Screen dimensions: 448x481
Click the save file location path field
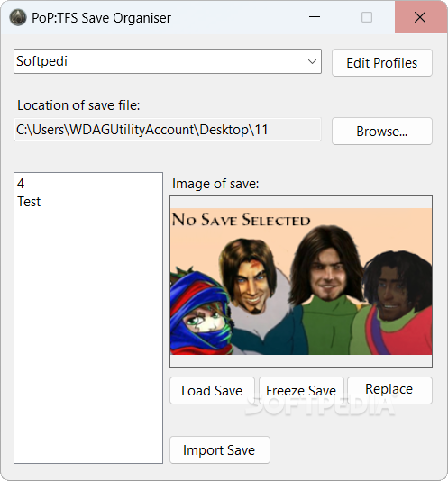point(168,130)
